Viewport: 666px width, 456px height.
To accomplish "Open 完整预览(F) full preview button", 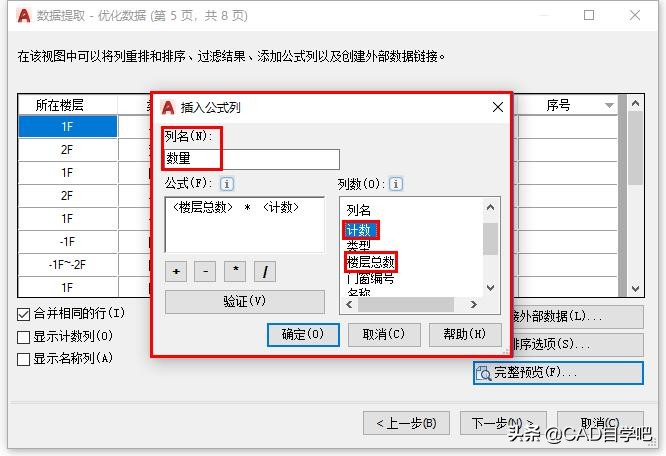I will (558, 373).
